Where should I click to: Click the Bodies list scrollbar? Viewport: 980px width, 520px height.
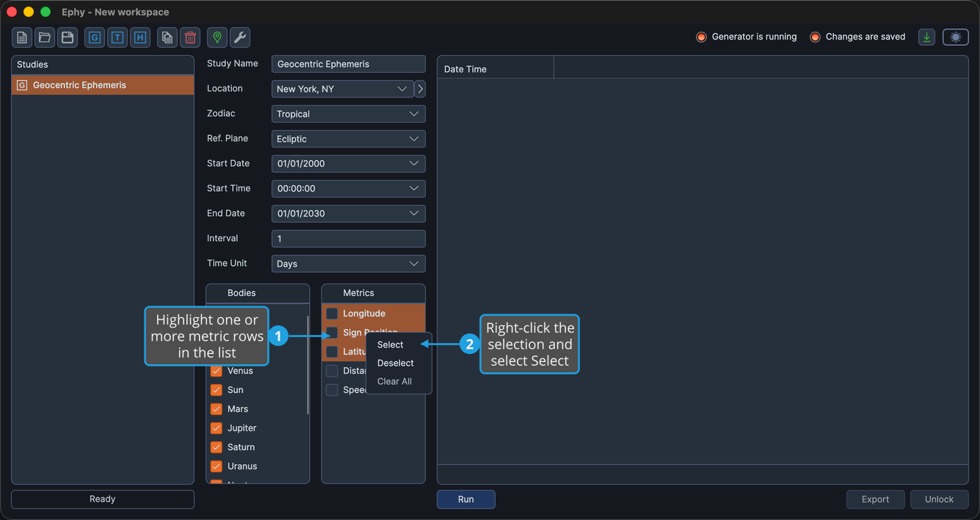pos(307,365)
